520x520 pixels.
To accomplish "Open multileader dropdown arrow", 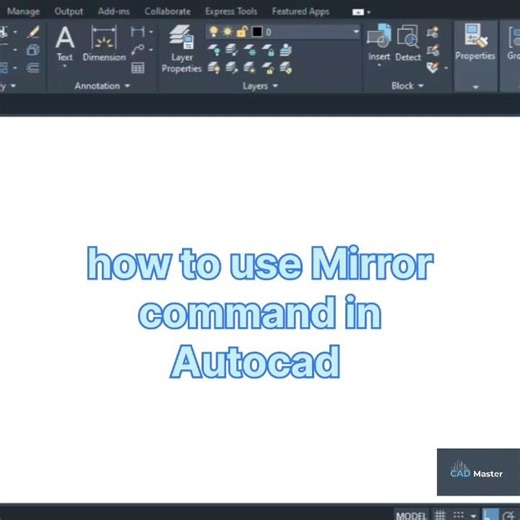I will (151, 50).
